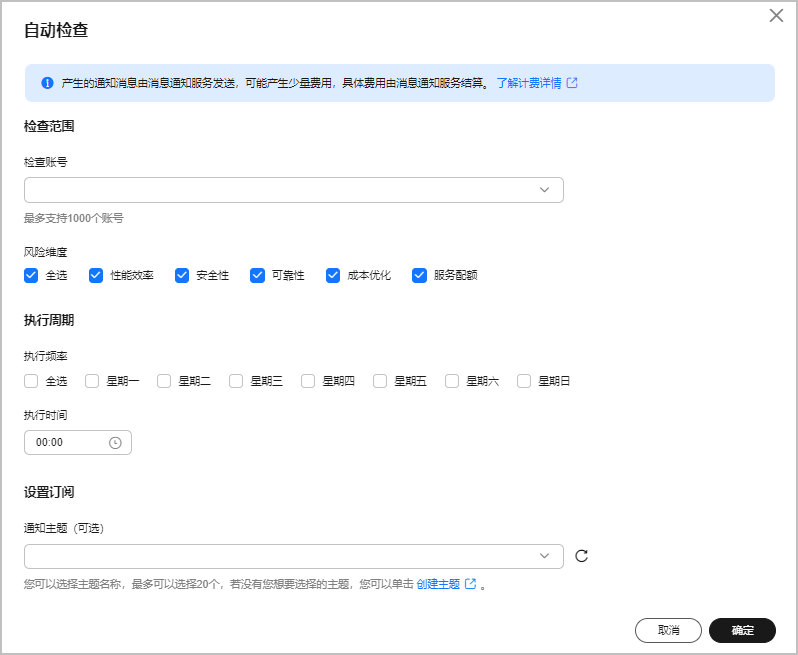This screenshot has width=798, height=655.
Task: Click external link icon beside 了解计费详情
Action: point(572,83)
